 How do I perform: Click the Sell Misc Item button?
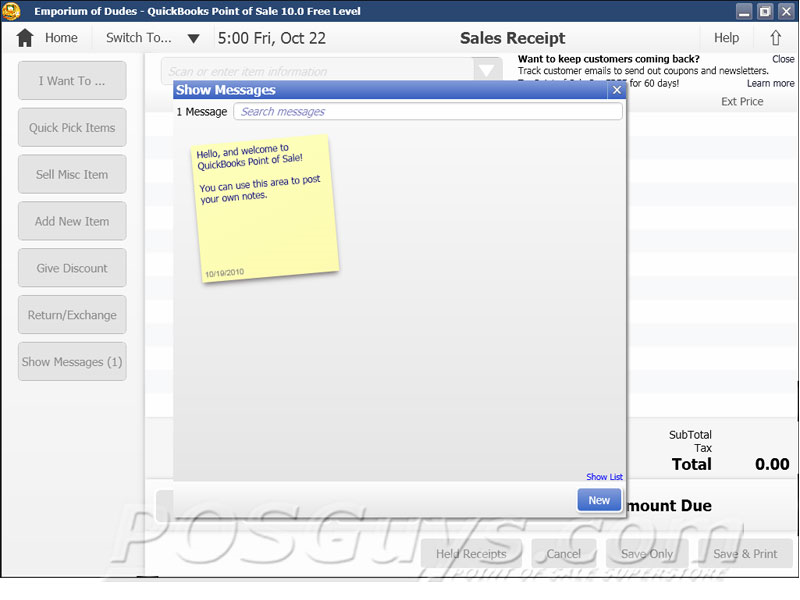[72, 175]
